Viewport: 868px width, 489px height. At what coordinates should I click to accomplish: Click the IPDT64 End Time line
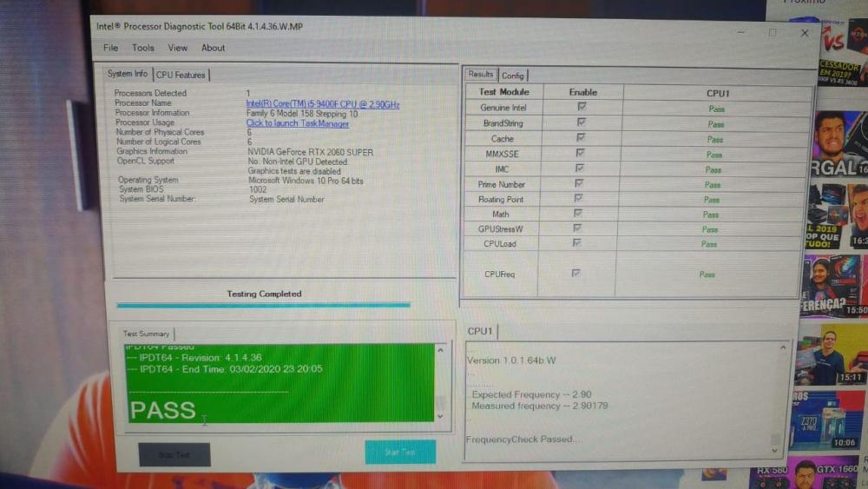coord(226,369)
